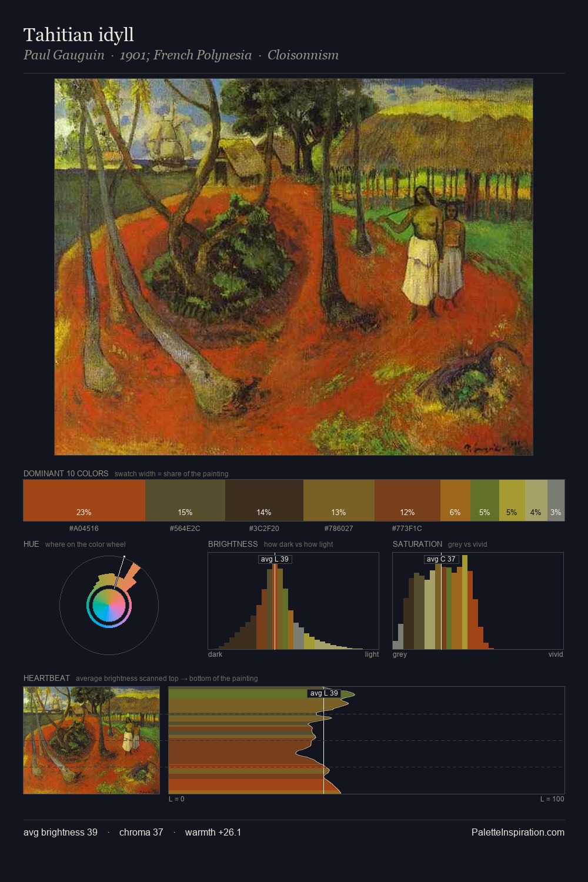
Task: Click the 'avg L 39' label in heartbeat chart
Action: click(324, 693)
